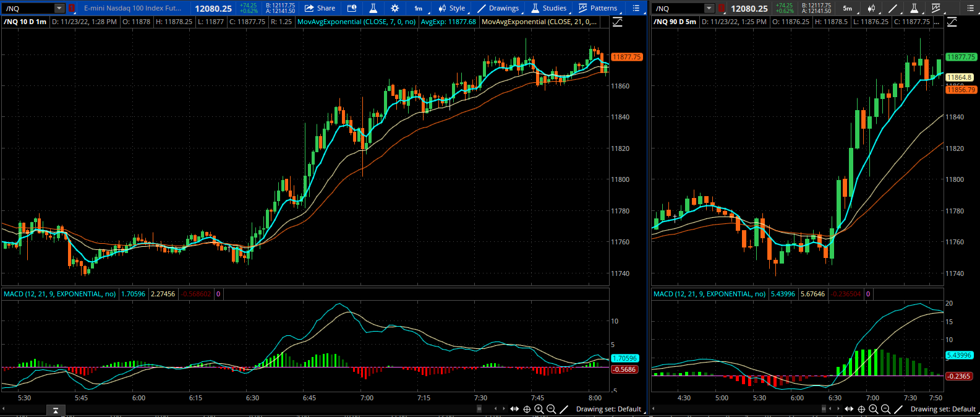The image size is (980, 417).
Task: Click the 11856.79 price bubble on right axis
Action: click(961, 90)
